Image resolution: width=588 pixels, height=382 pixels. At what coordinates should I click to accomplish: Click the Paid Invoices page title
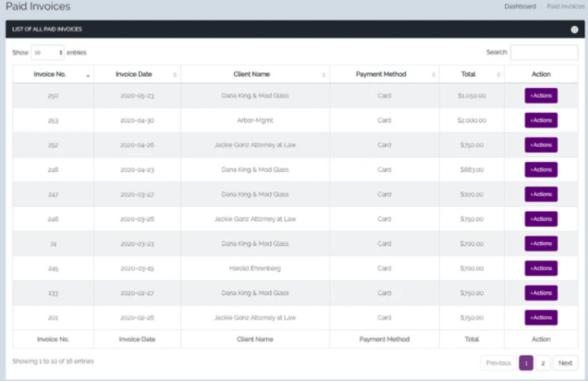tap(38, 6)
